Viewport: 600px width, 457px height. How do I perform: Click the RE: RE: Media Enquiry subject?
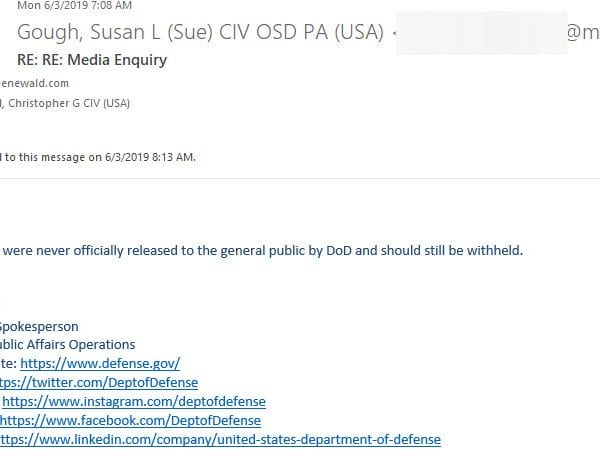click(x=92, y=60)
